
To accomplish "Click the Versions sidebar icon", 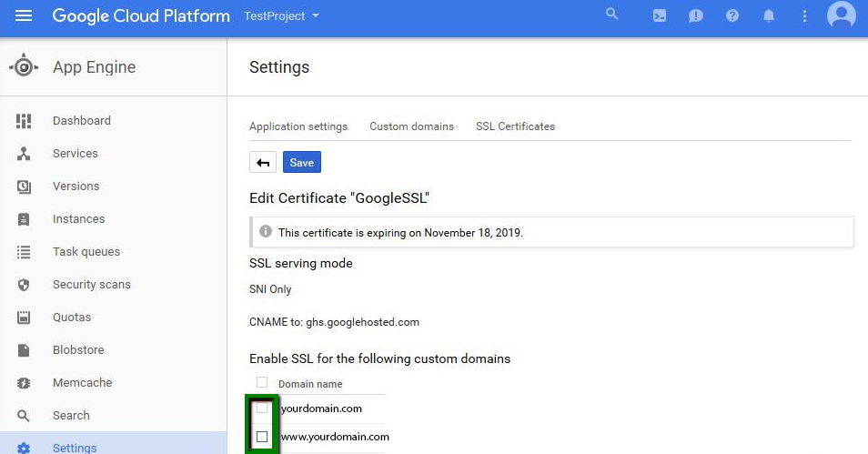I will pyautogui.click(x=24, y=187).
